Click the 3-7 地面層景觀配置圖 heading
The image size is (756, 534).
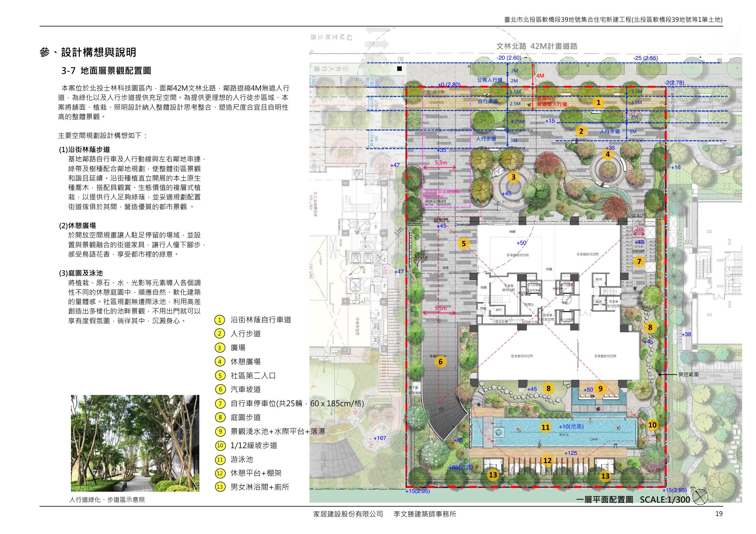click(x=106, y=70)
